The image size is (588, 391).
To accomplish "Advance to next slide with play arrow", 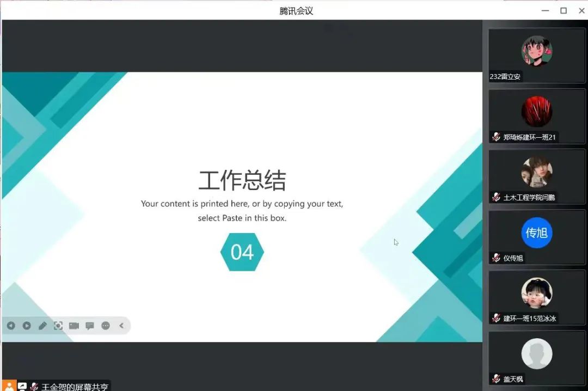I will pos(27,326).
